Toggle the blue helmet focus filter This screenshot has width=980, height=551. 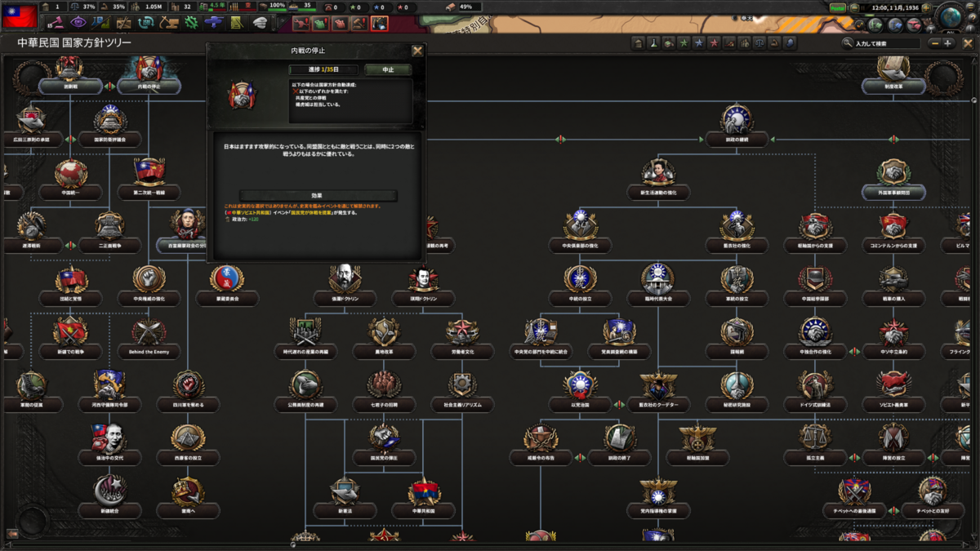[x=790, y=43]
